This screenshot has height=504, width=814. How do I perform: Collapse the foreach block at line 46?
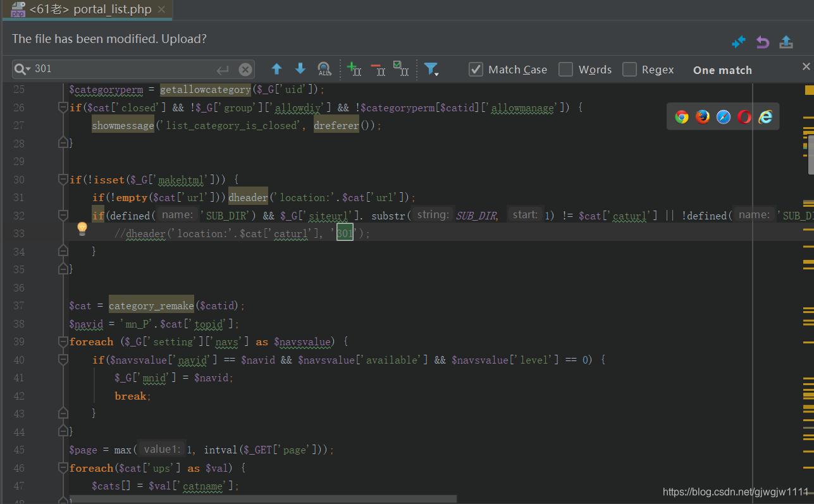[x=63, y=468]
